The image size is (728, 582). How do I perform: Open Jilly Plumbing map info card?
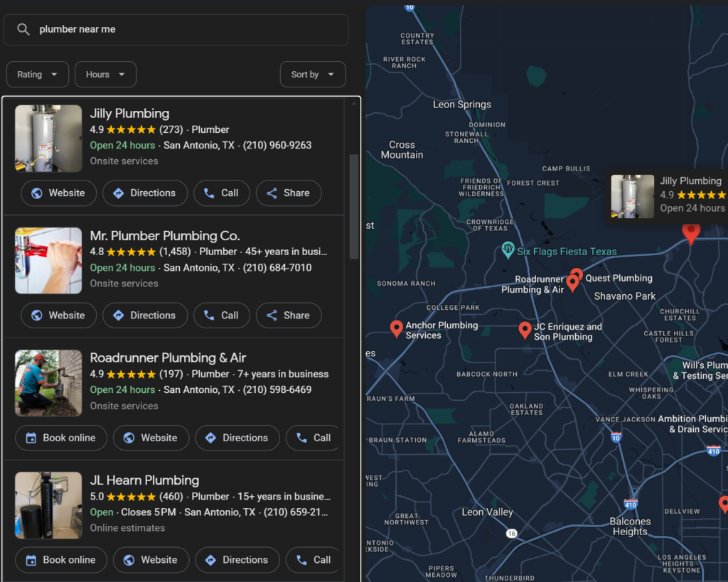[x=668, y=196]
